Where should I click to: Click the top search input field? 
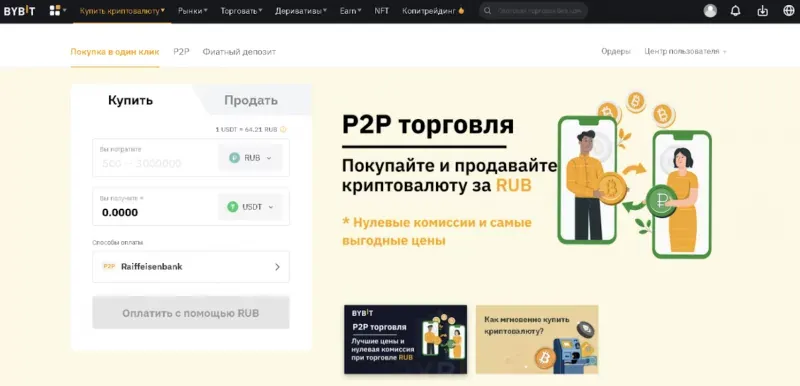(x=533, y=11)
